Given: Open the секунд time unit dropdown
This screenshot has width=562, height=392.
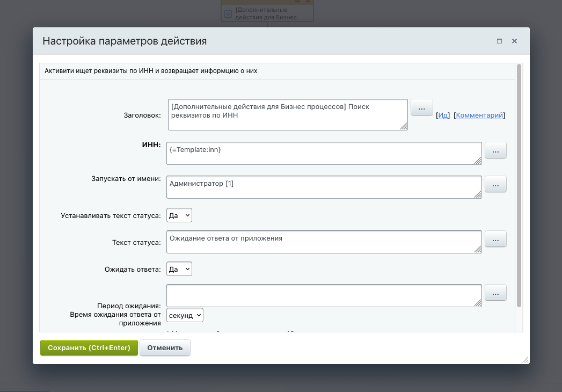Looking at the screenshot, I should [185, 315].
